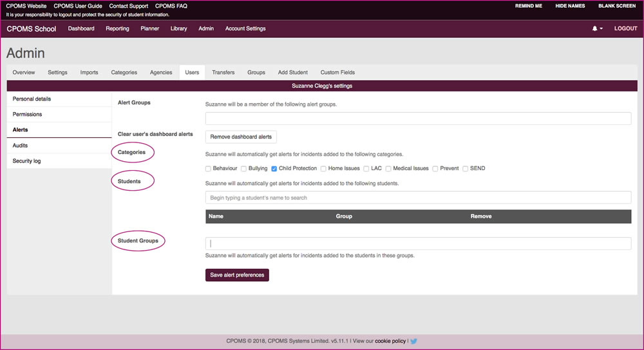Open the Imports tab
Screen dimensions: 644x350
click(x=89, y=72)
